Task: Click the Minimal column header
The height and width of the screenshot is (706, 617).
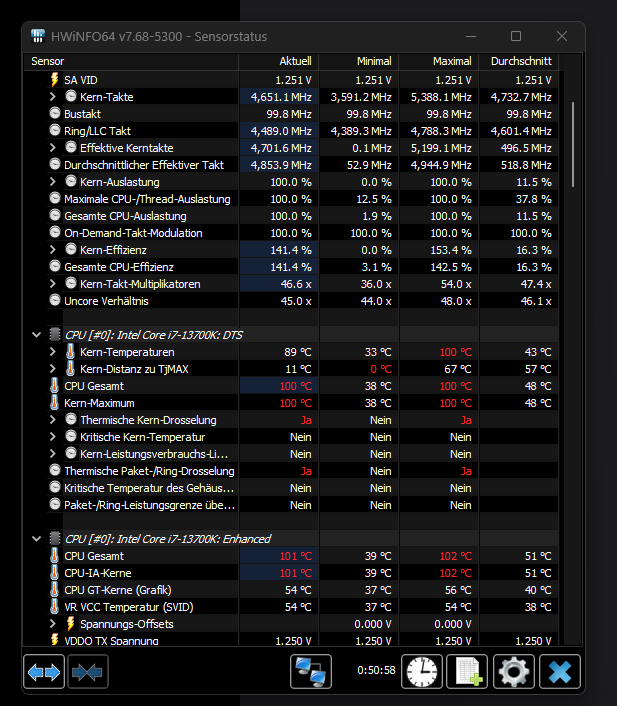Action: [358, 61]
